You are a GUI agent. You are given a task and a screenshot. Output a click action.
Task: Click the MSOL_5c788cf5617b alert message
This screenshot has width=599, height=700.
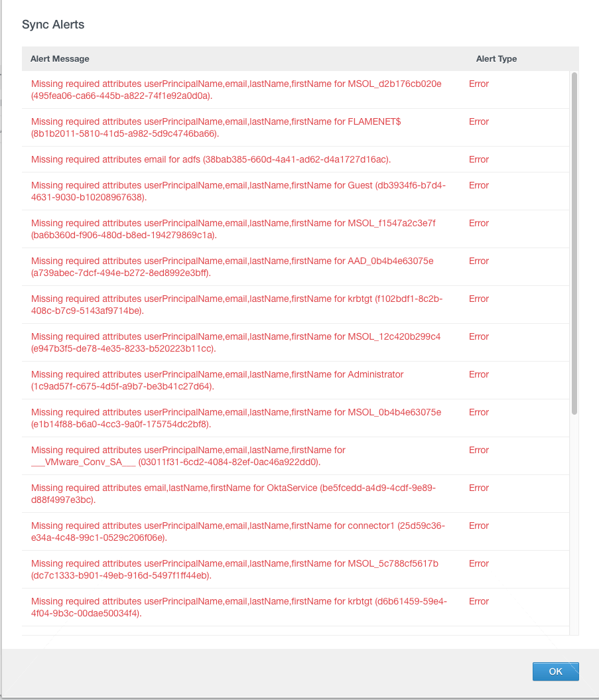point(235,570)
